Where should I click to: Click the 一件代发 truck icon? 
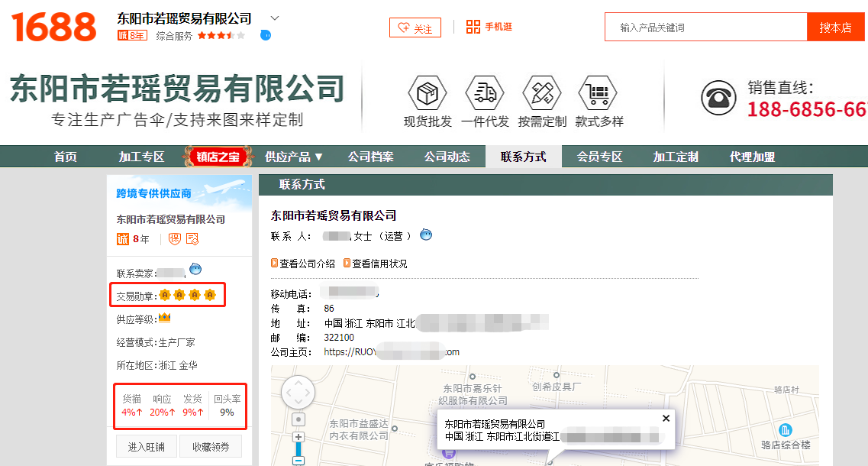[x=485, y=93]
